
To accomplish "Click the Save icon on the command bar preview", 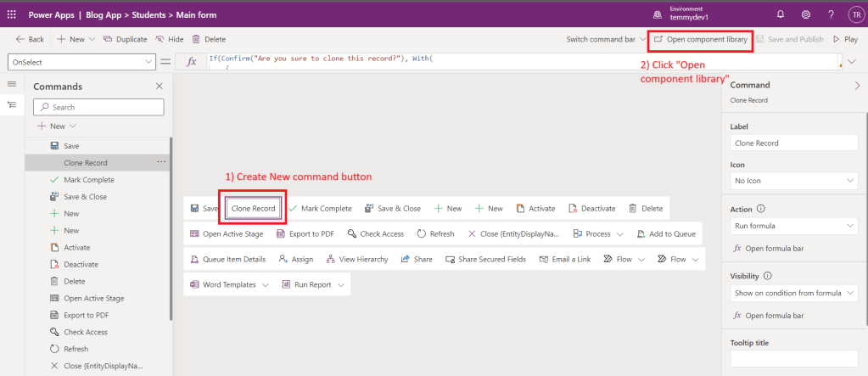I will pos(195,209).
